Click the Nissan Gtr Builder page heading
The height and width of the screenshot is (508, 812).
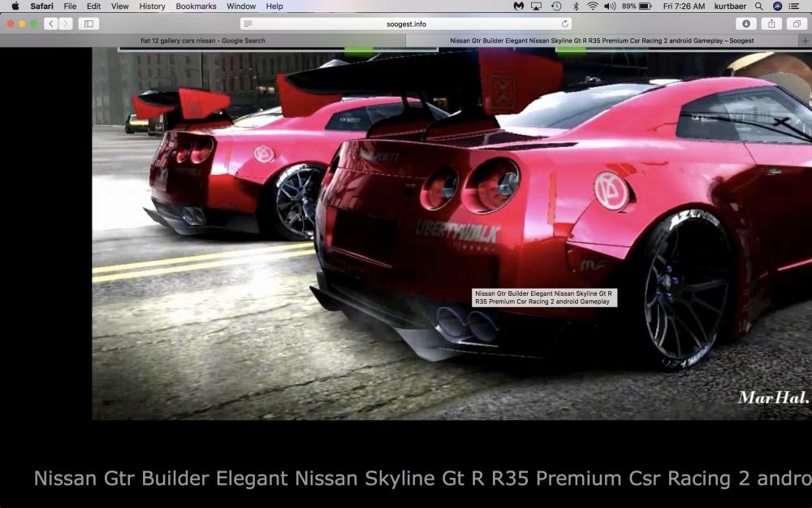point(422,479)
